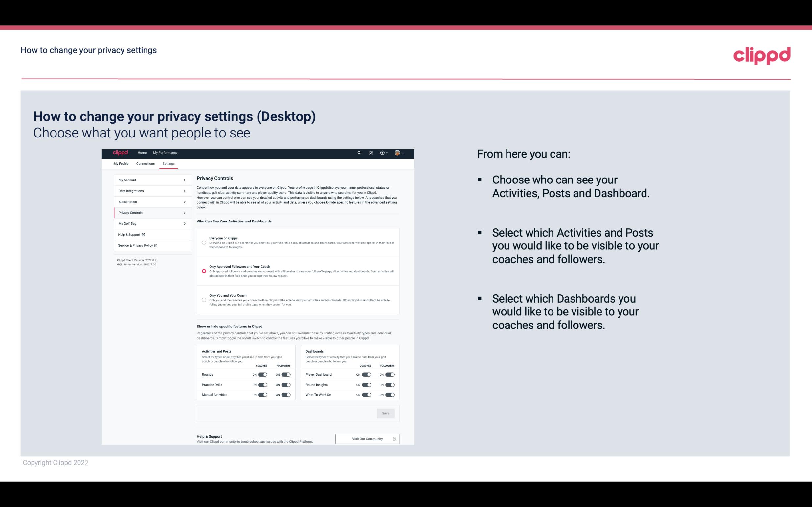Click the Visit Our Community button
Viewport: 812px width, 507px height.
tap(367, 439)
